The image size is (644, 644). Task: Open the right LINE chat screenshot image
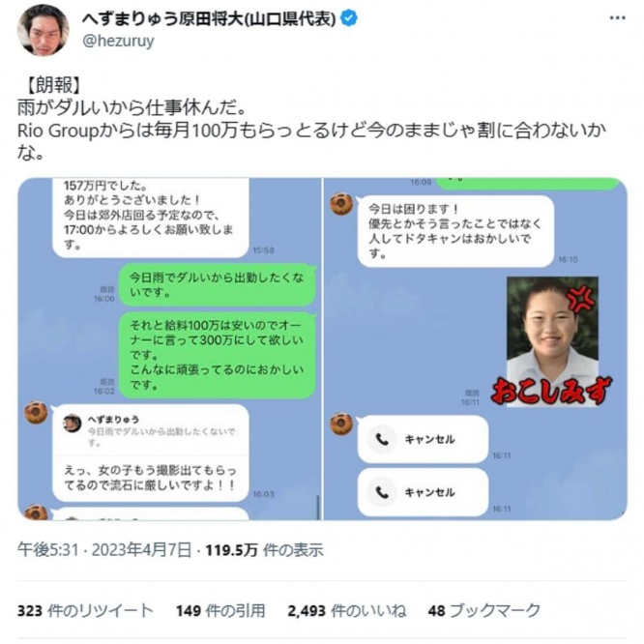475,349
